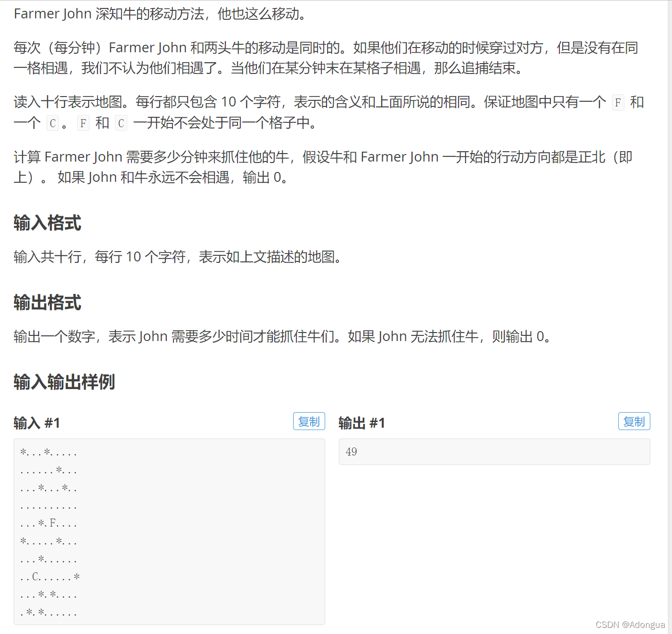Select the 输入格式 heading
672x634 pixels.
click(x=48, y=223)
